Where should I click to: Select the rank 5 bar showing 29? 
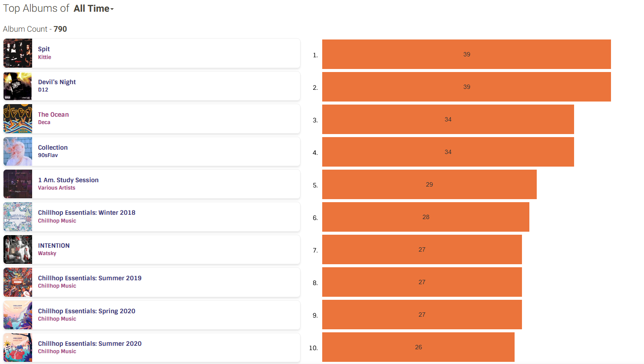click(429, 184)
